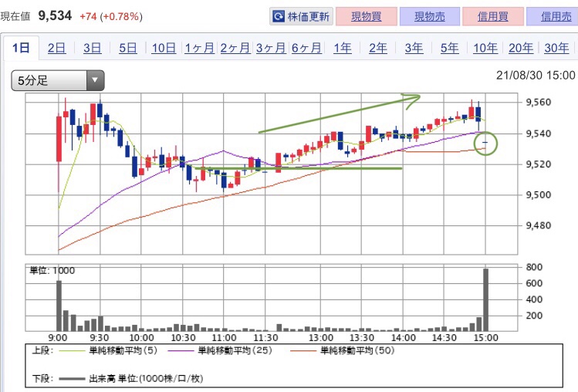Image resolution: width=578 pixels, height=392 pixels.
Task: Click the 単位: 1000 volume unit label
Action: click(x=52, y=271)
